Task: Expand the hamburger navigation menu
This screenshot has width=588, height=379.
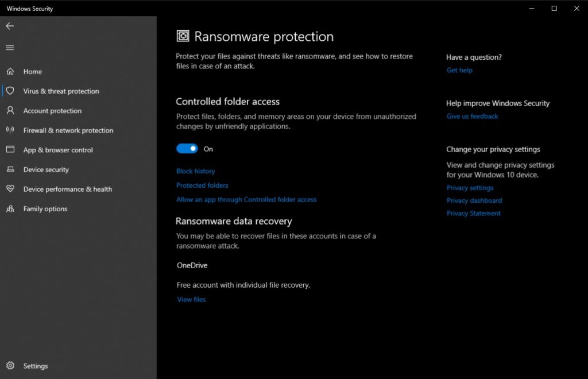Action: [x=9, y=48]
